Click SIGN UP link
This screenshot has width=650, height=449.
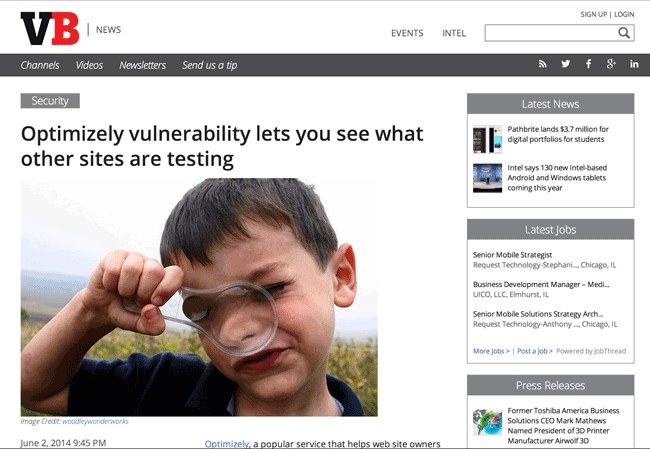click(x=594, y=15)
